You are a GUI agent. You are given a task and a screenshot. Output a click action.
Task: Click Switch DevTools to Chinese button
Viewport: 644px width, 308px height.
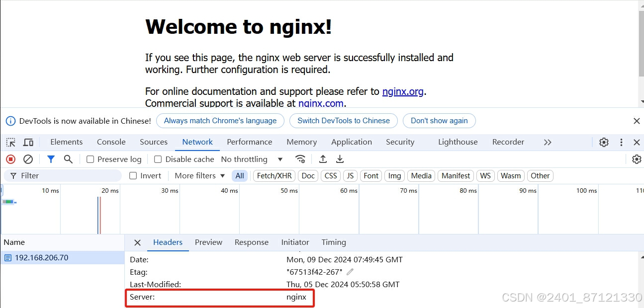coord(344,121)
